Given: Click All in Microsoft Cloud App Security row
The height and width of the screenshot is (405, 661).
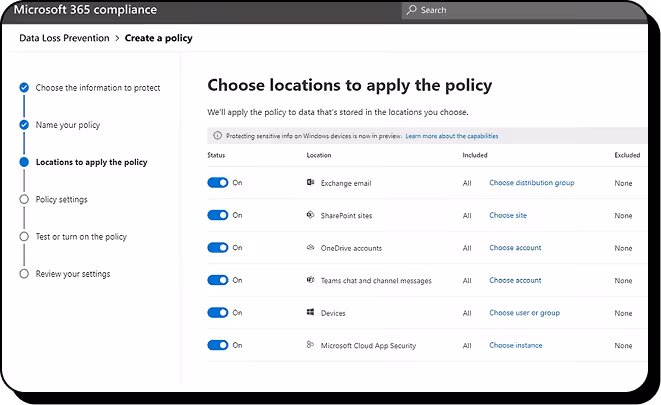Looking at the screenshot, I should coord(467,346).
